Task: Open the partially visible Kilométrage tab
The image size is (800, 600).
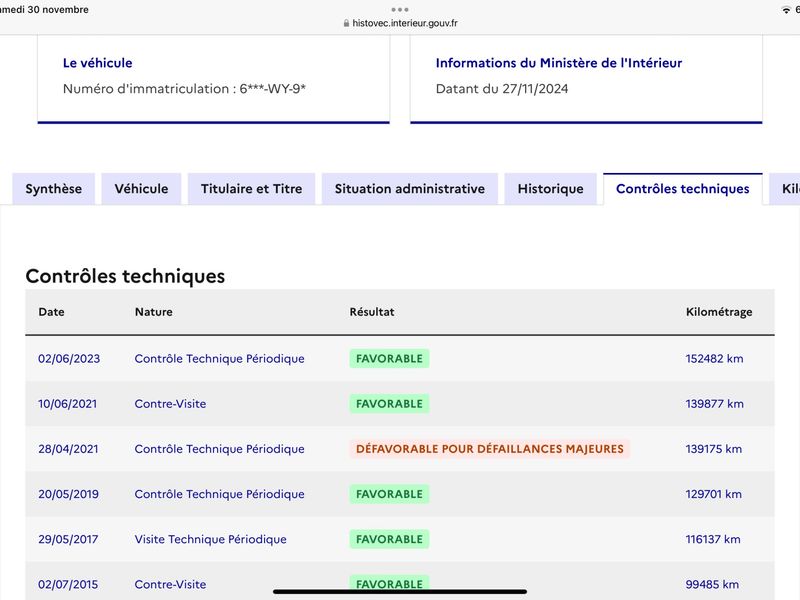Action: click(785, 189)
